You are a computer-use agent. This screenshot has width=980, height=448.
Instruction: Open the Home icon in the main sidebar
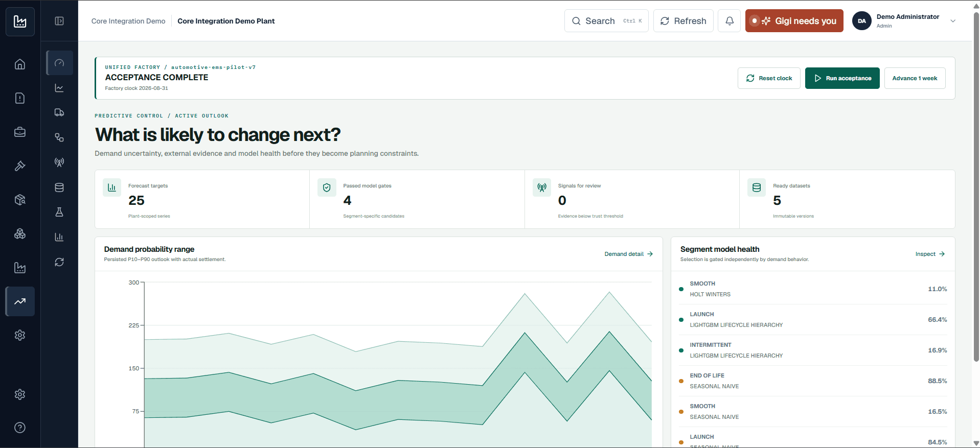pos(20,64)
